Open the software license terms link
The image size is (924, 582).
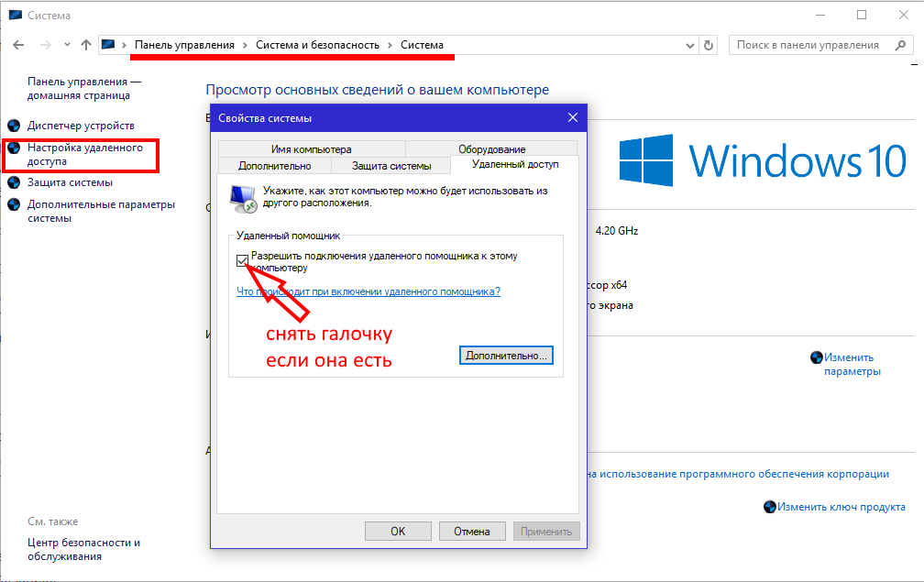[x=739, y=474]
